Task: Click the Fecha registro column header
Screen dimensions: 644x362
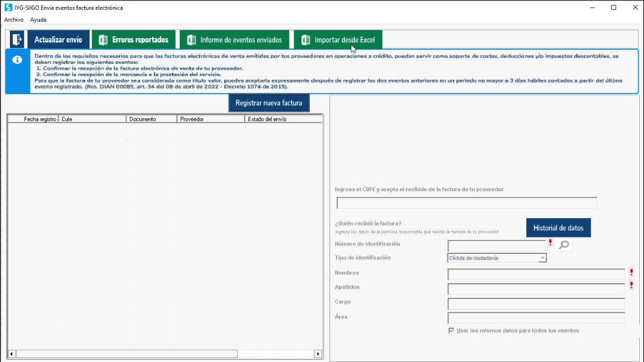Action: [33, 119]
